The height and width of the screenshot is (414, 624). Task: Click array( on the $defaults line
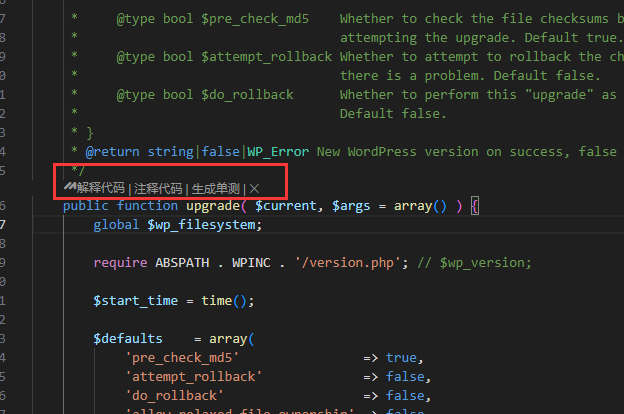click(232, 339)
